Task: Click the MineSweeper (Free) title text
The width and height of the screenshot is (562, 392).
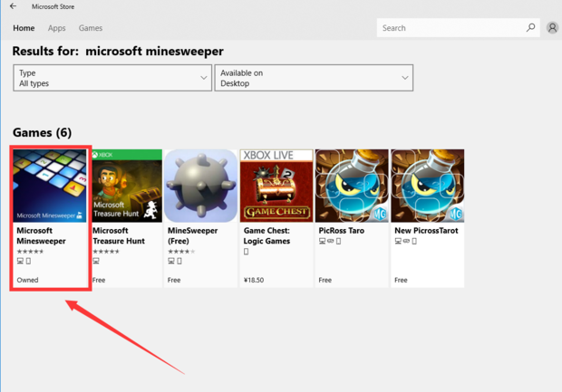Action: point(192,235)
